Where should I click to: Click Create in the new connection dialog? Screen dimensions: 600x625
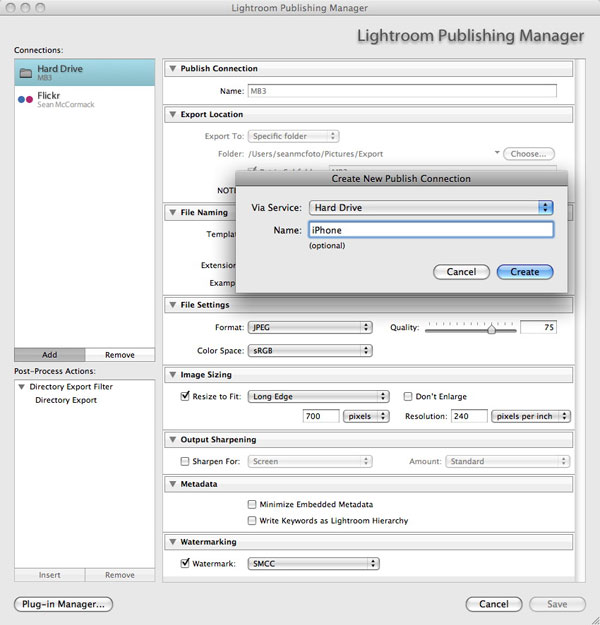tap(525, 272)
